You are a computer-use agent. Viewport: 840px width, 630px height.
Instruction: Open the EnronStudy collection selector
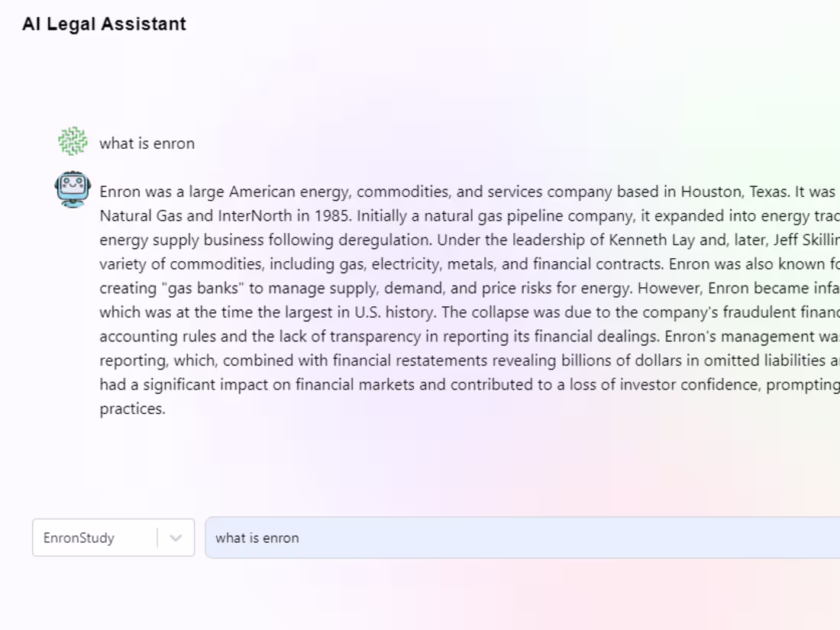pos(95,538)
